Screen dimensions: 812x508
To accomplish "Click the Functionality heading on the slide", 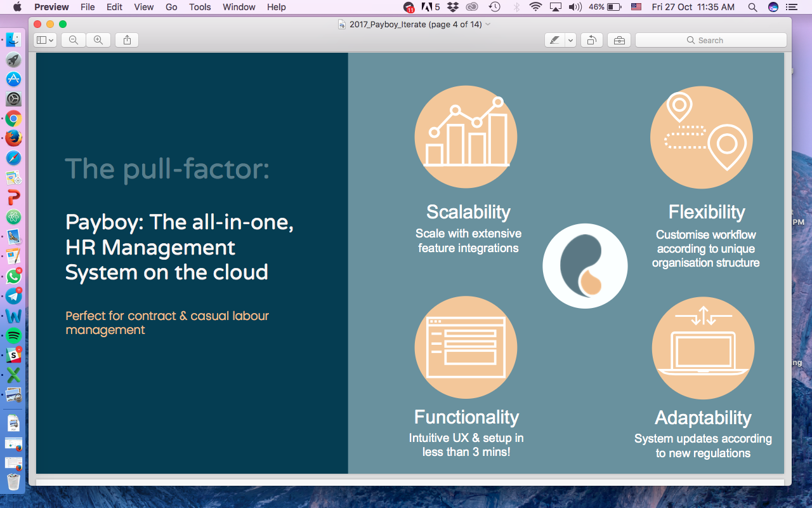I will coord(466,417).
